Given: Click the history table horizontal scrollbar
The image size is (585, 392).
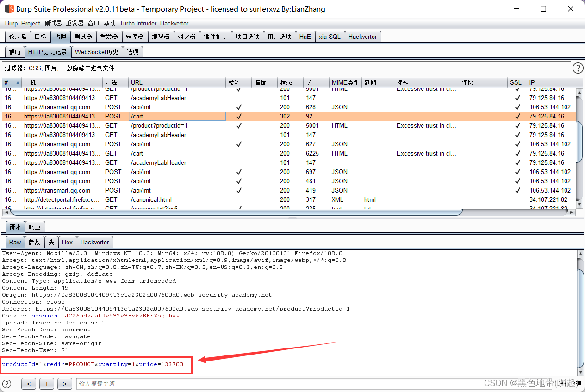Looking at the screenshot, I should [x=236, y=212].
